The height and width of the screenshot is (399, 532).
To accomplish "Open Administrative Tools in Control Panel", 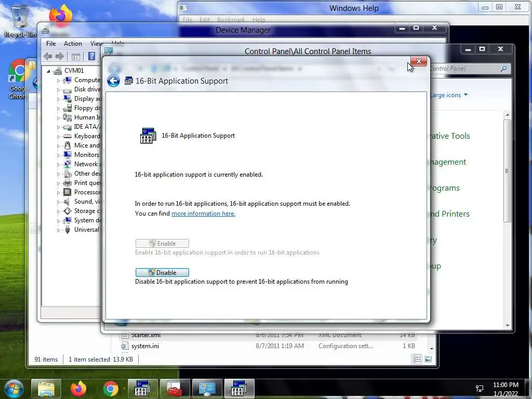I will point(450,136).
